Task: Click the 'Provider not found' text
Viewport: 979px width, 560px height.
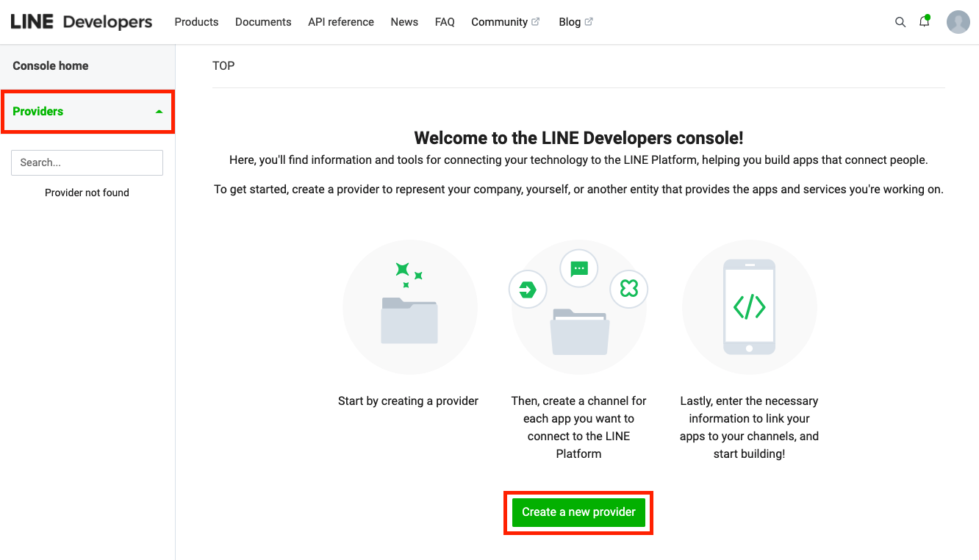Action: (x=87, y=193)
